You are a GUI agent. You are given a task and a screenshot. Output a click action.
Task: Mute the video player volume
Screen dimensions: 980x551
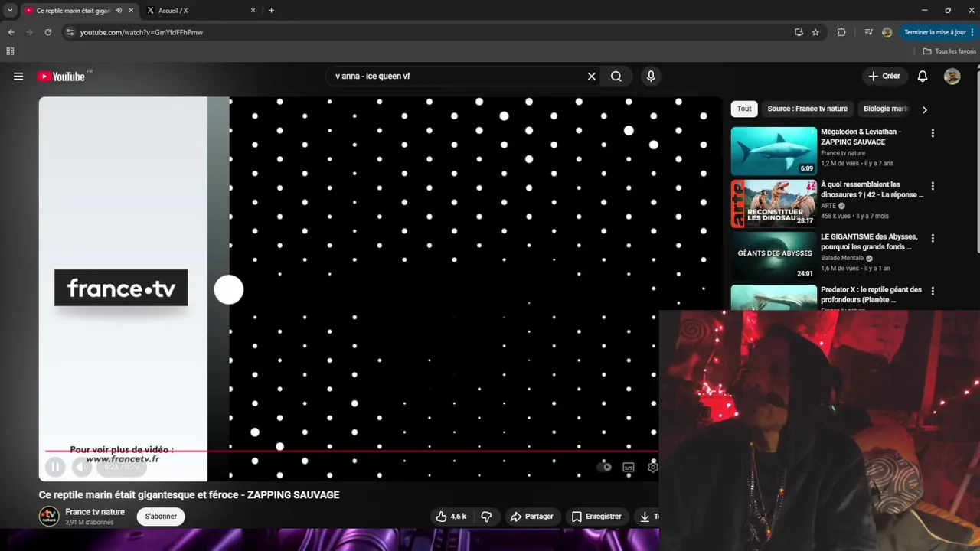[81, 467]
